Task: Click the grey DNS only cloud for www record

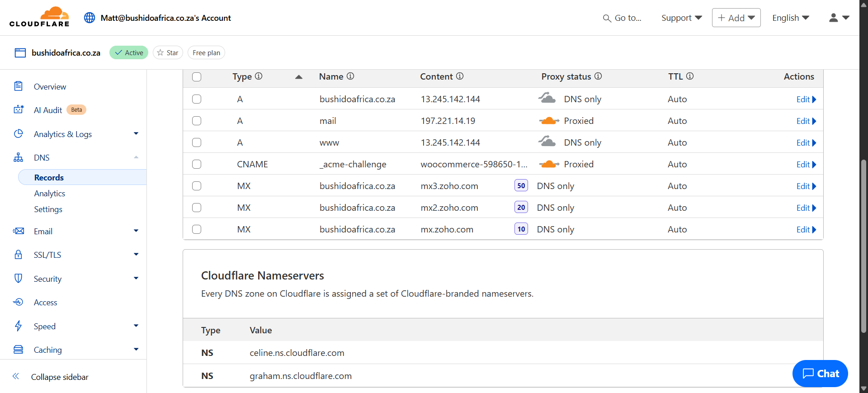Action: 547,142
